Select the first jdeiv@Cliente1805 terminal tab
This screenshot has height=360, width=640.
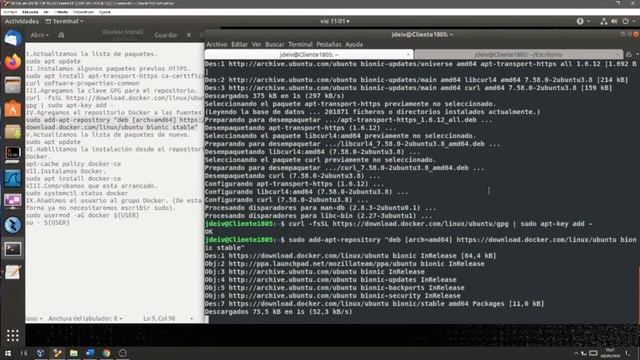(x=309, y=54)
